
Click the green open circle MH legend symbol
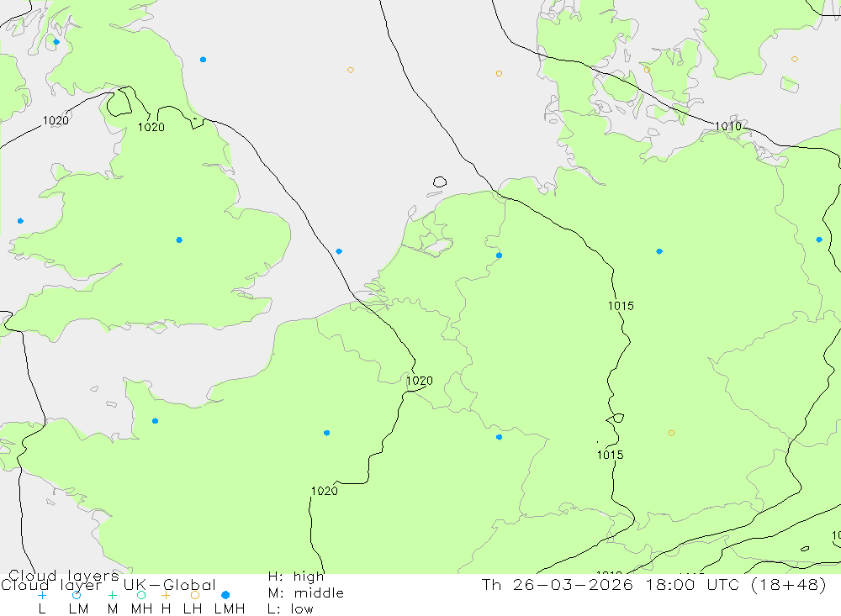141,595
